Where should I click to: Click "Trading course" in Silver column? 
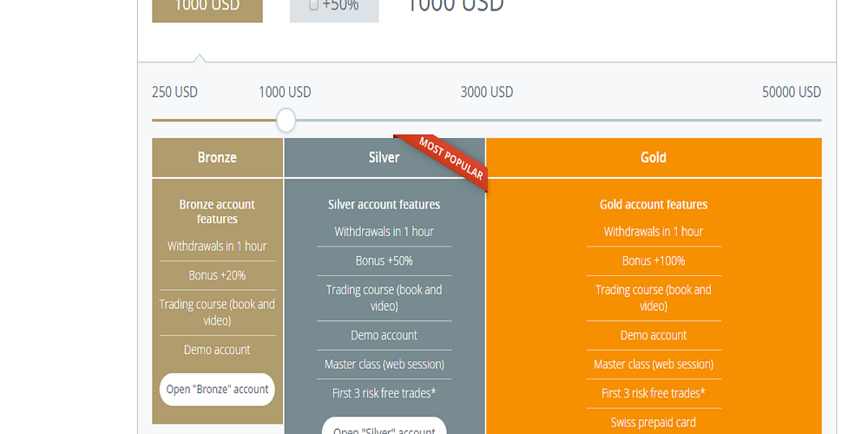coord(385,298)
